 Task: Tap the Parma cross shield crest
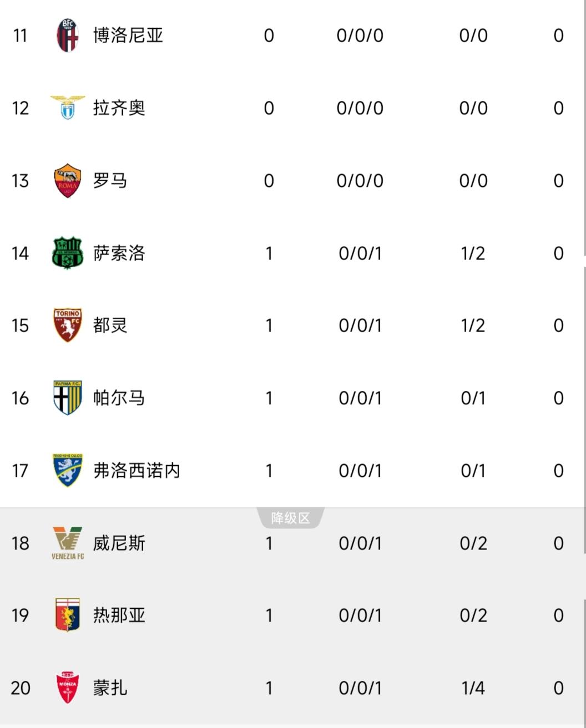tap(68, 398)
